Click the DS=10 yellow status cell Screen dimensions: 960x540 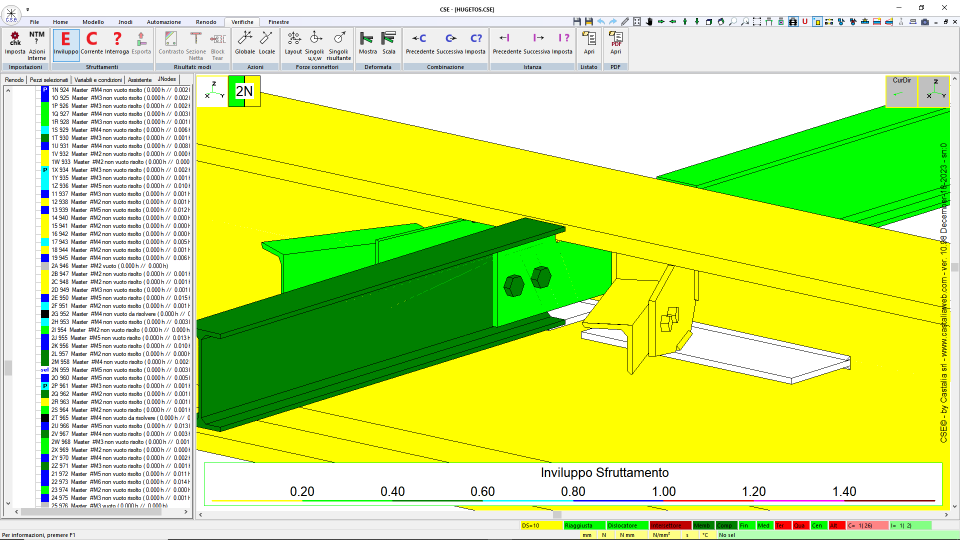tap(541, 525)
